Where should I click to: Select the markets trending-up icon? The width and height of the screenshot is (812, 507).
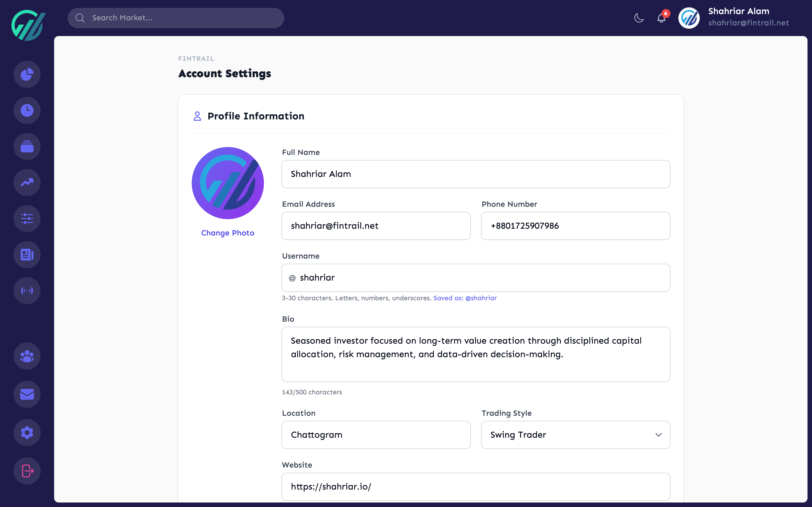27,183
